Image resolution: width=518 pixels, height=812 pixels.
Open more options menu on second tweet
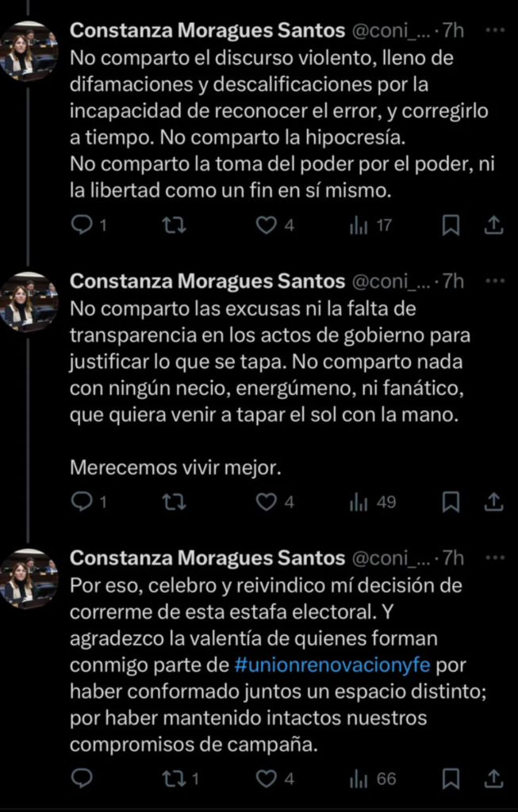coord(494,281)
